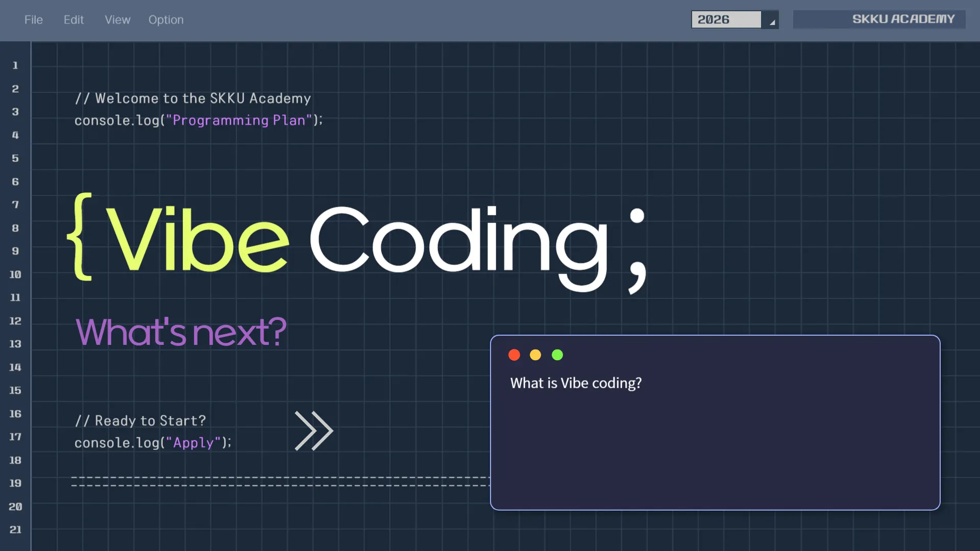This screenshot has height=551, width=980.
Task: Open the File menu
Action: [34, 20]
